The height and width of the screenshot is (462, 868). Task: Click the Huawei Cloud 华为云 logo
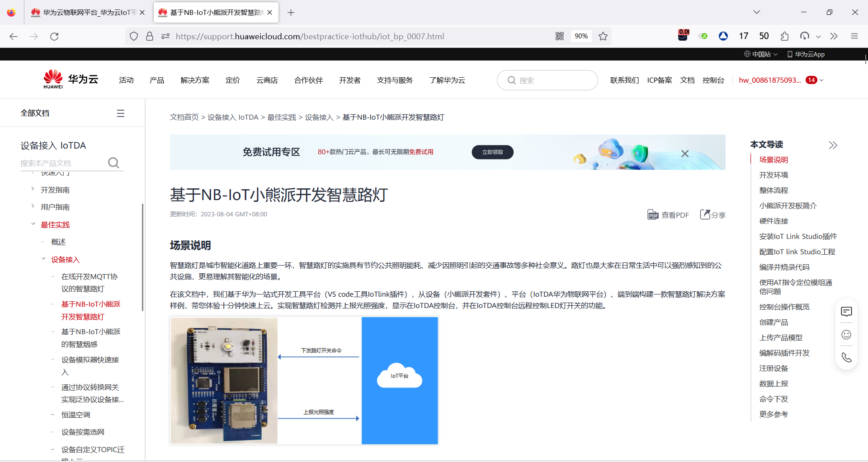tap(70, 79)
